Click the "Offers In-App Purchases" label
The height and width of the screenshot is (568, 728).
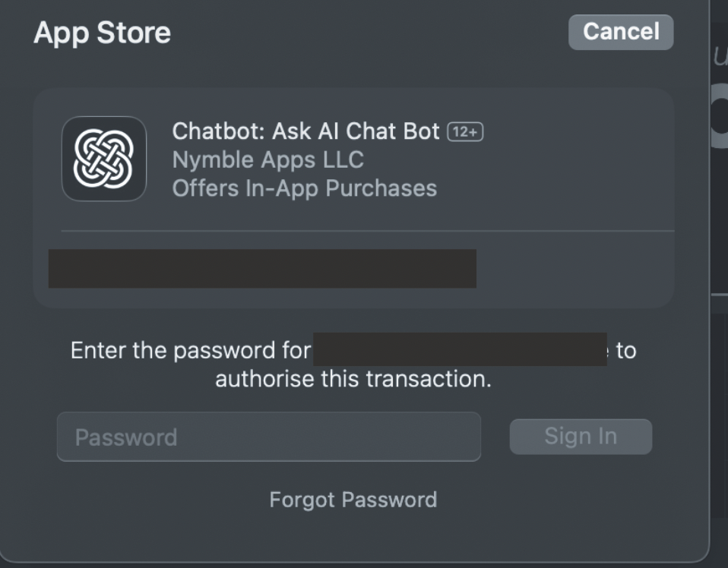[x=304, y=188]
